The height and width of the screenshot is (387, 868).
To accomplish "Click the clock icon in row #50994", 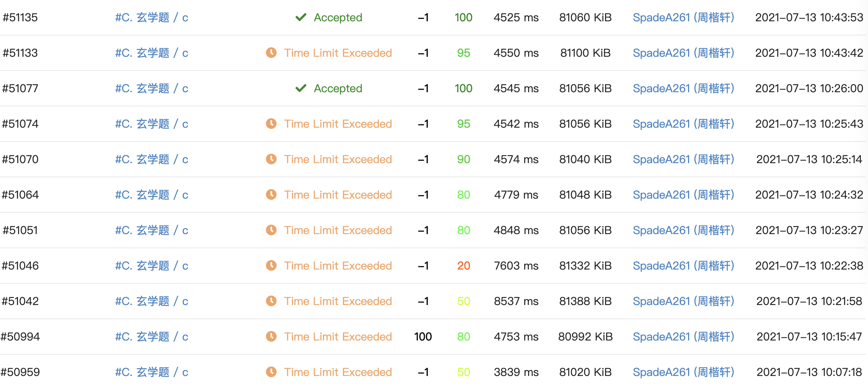I will tap(271, 337).
